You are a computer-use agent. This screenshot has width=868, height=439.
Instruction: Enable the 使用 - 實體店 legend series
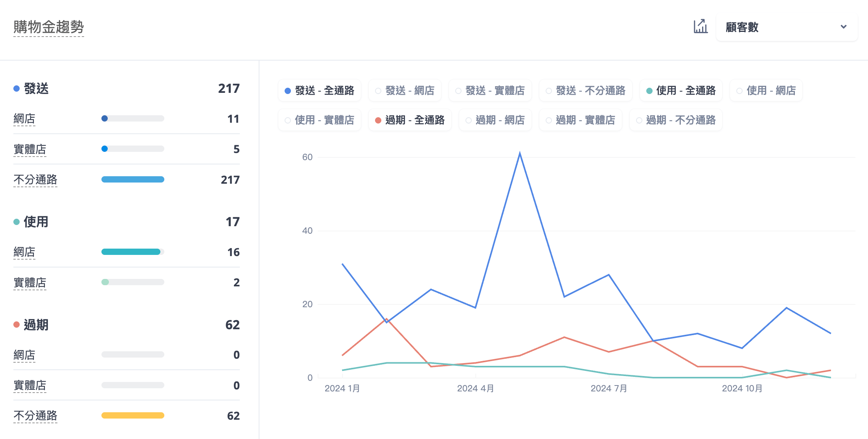point(320,120)
